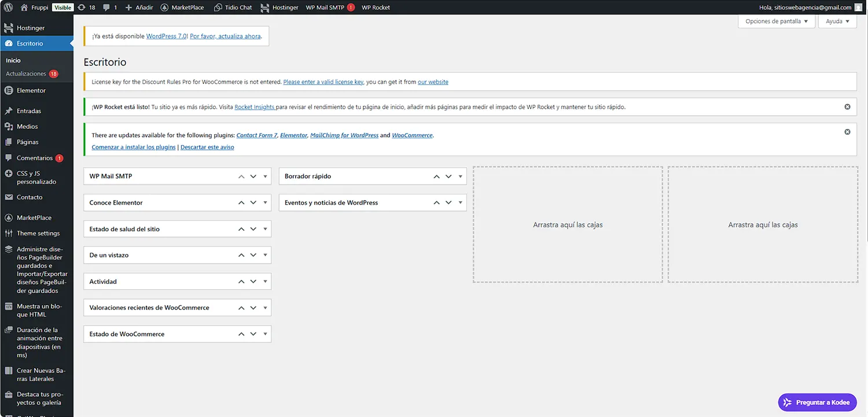
Task: Click the Elementor sidebar icon
Action: tap(9, 90)
